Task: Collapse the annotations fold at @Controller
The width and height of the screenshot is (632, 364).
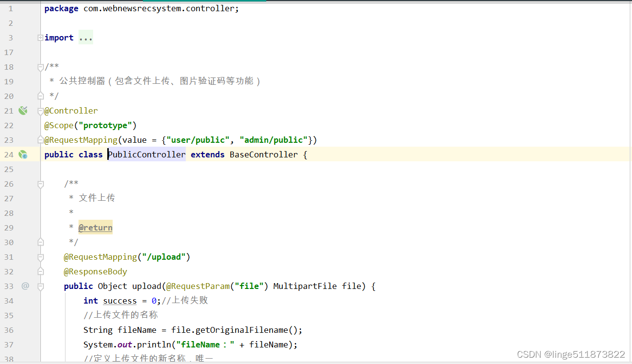Action: 40,111
